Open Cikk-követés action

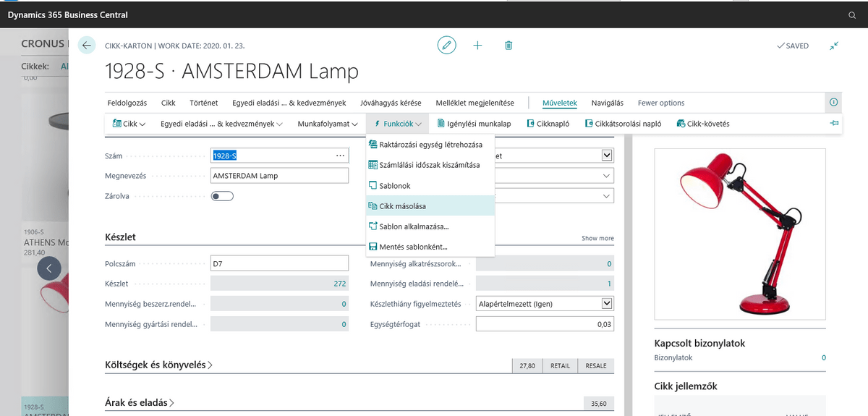coord(703,124)
